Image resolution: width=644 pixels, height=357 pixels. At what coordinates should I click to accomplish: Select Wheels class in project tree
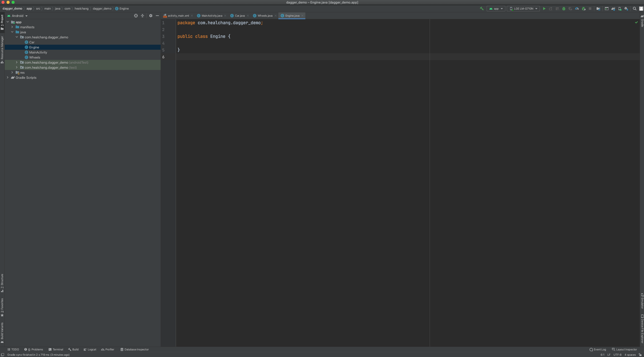tap(35, 57)
